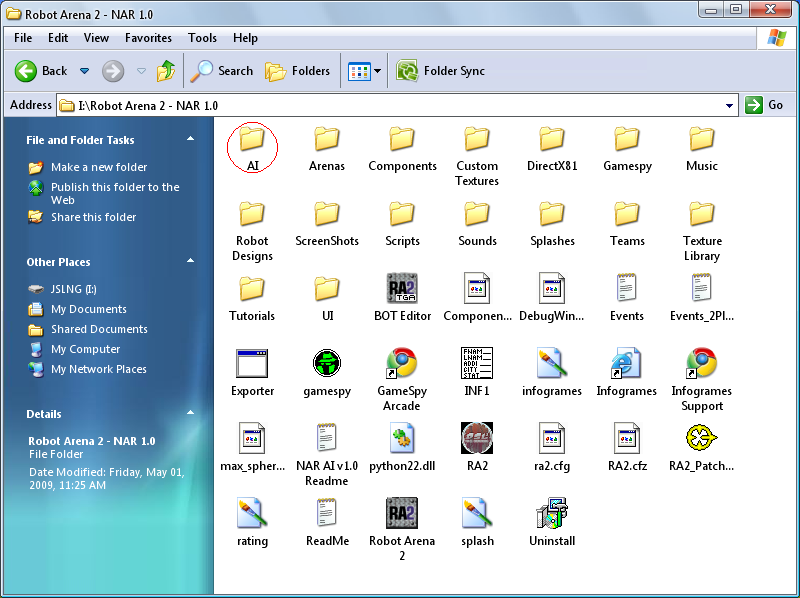Viewport: 800px width, 598px height.
Task: Expand the address bar dropdown arrow
Action: click(729, 105)
